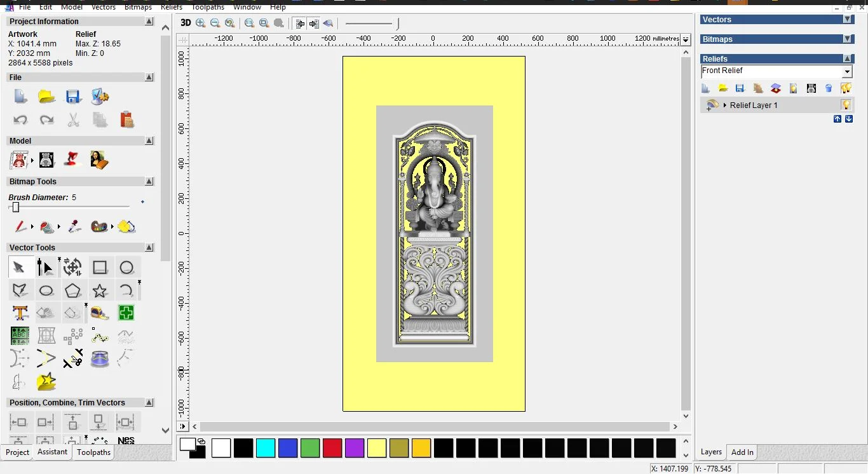Click the Delete relief layer bin icon
The image size is (868, 474).
[829, 88]
